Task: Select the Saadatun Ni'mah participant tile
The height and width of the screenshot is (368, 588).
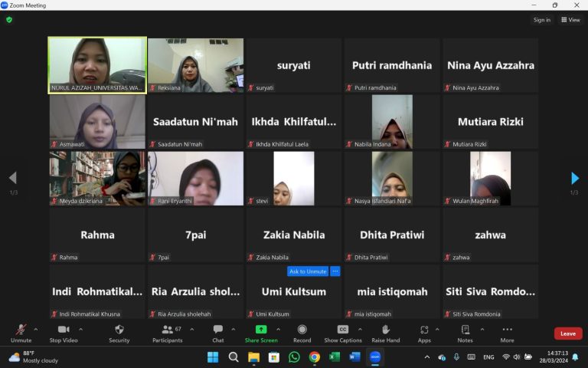Action: pos(195,122)
